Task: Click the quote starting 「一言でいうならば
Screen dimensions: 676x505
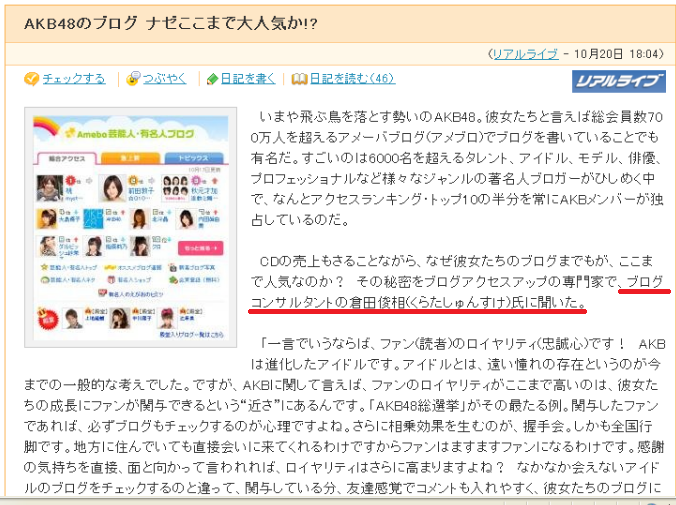Action: pyautogui.click(x=344, y=416)
